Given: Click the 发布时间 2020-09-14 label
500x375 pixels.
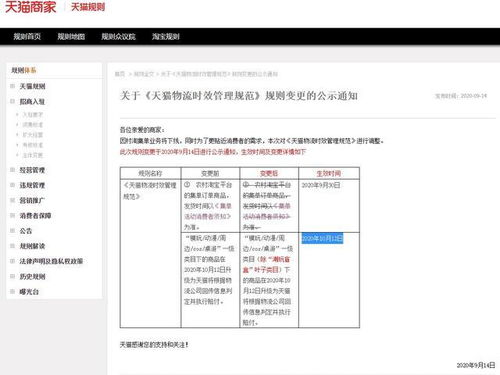Looking at the screenshot, I should pyautogui.click(x=461, y=96).
